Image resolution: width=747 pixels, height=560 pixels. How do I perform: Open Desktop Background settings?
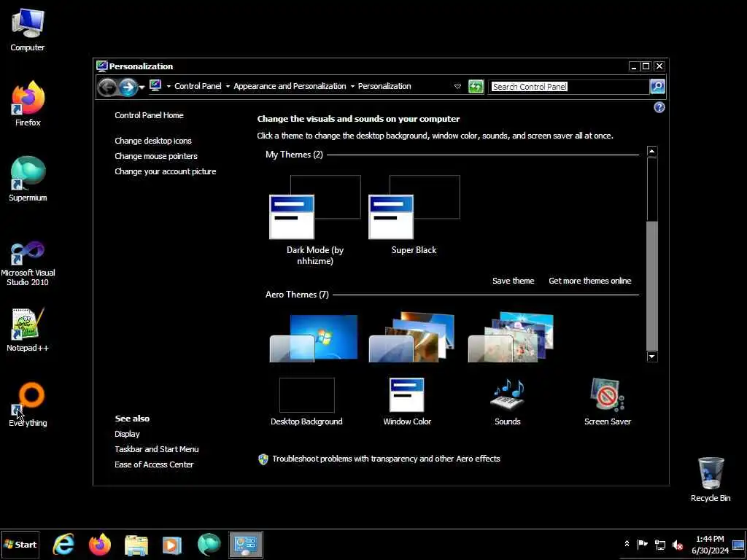[x=306, y=402]
